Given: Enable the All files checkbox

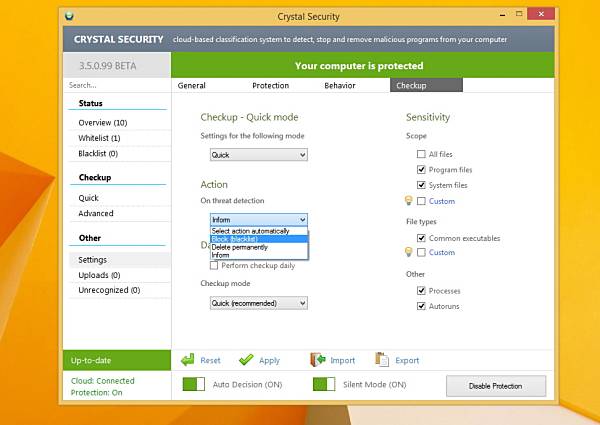Looking at the screenshot, I should tap(421, 154).
